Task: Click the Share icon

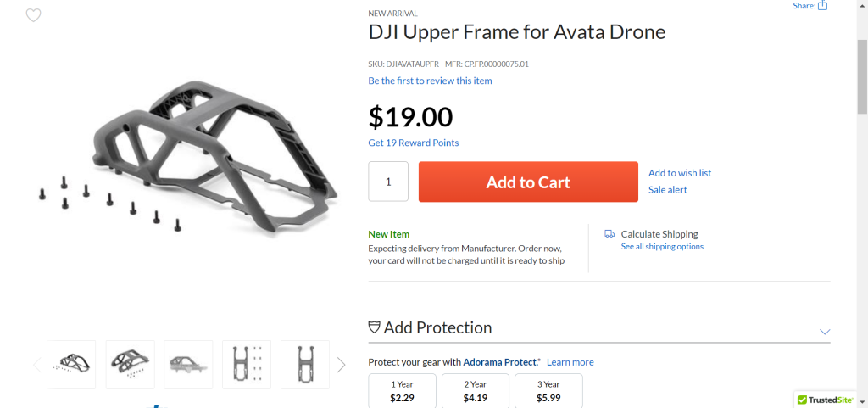Action: (822, 5)
